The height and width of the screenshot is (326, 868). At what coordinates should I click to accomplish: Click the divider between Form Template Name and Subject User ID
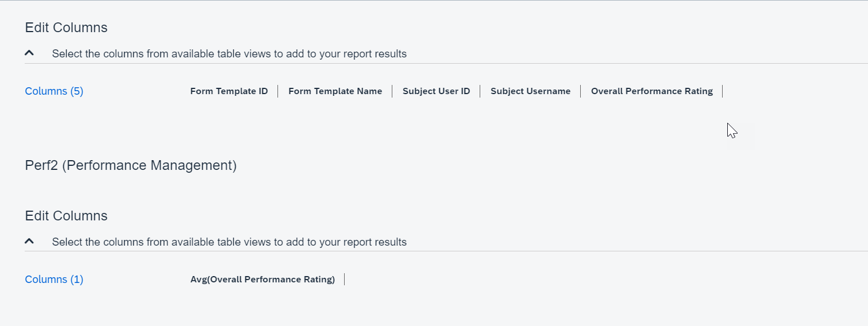point(392,91)
